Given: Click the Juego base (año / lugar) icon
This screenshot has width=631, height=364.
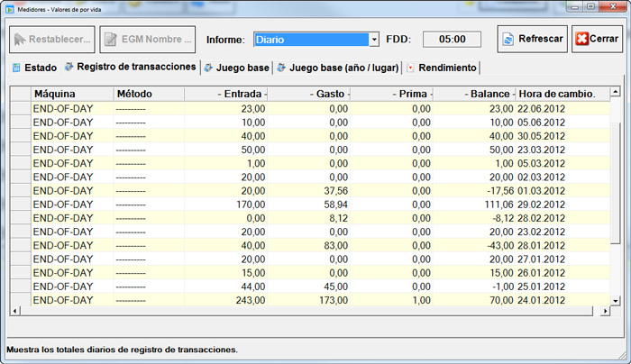Looking at the screenshot, I should tap(281, 68).
